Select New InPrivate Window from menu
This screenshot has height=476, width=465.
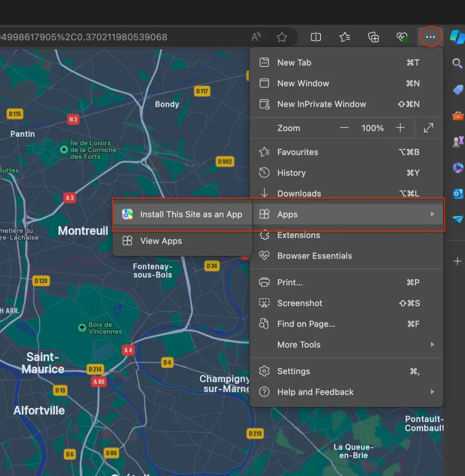321,104
